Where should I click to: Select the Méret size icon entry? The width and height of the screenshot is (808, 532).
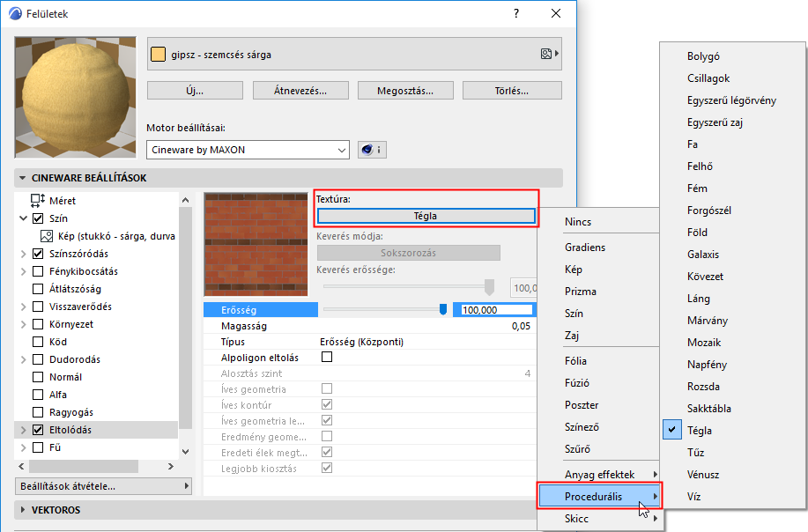pos(38,200)
